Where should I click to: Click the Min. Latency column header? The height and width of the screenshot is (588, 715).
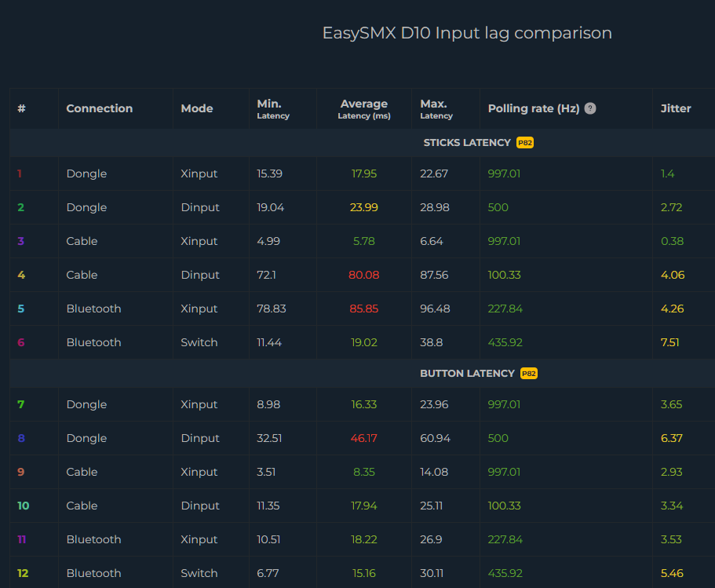point(273,109)
